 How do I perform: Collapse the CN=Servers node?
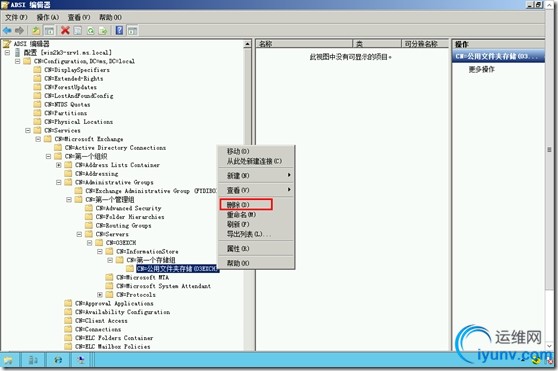pyautogui.click(x=79, y=234)
